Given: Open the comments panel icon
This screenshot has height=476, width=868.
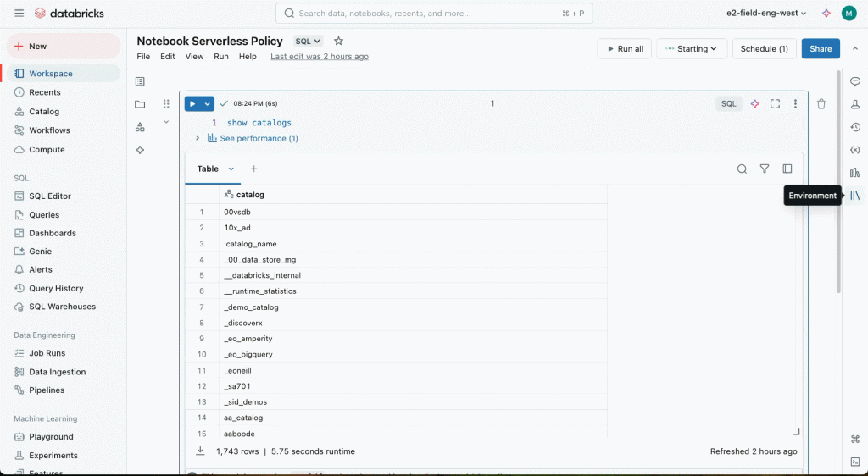Looking at the screenshot, I should point(855,81).
